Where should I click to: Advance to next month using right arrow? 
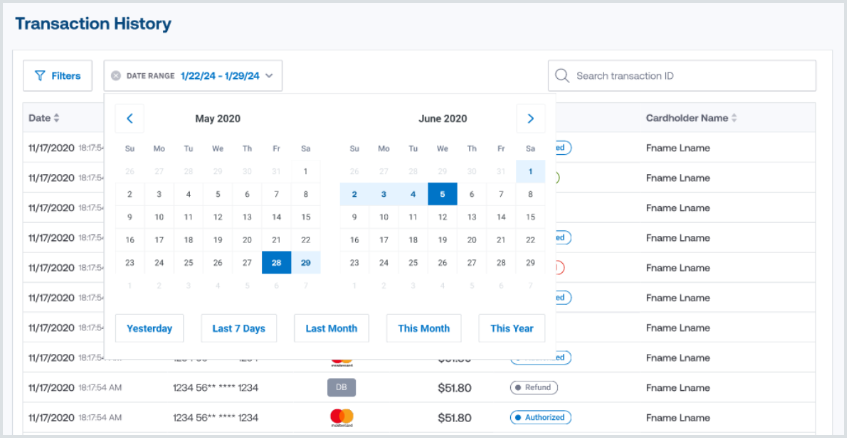531,119
